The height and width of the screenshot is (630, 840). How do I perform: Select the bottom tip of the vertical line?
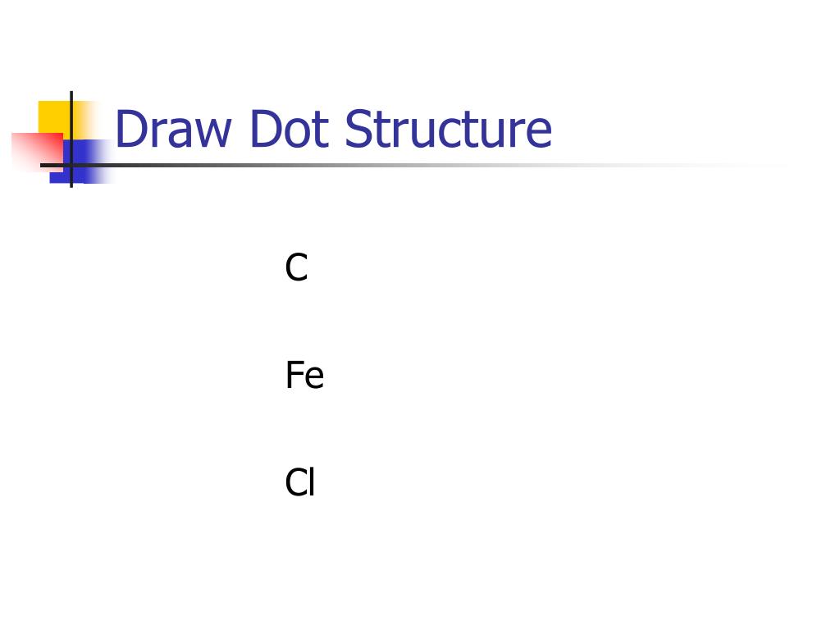(x=71, y=185)
